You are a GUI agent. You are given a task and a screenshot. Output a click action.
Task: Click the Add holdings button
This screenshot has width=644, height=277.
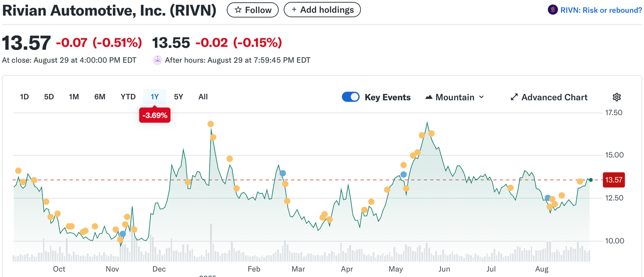[x=322, y=10]
